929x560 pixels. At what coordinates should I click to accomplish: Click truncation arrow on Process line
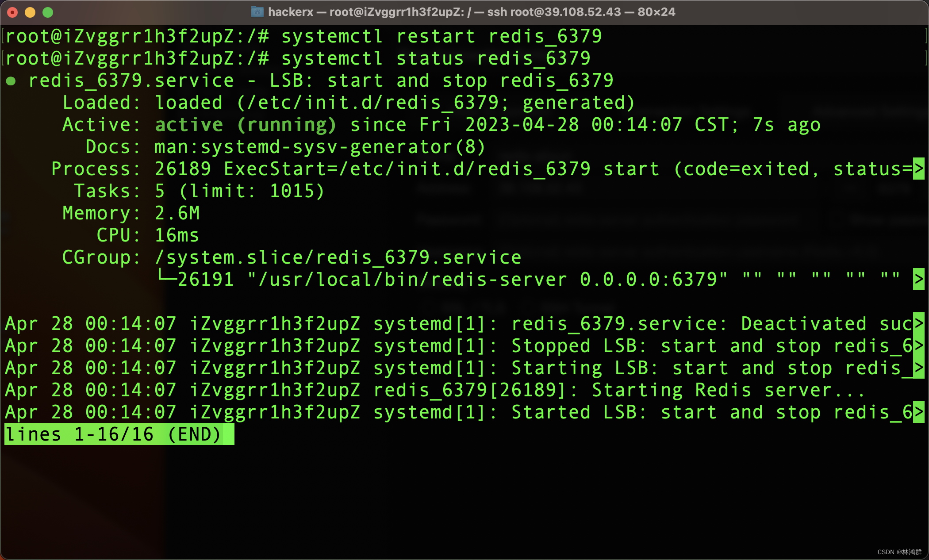click(x=918, y=169)
